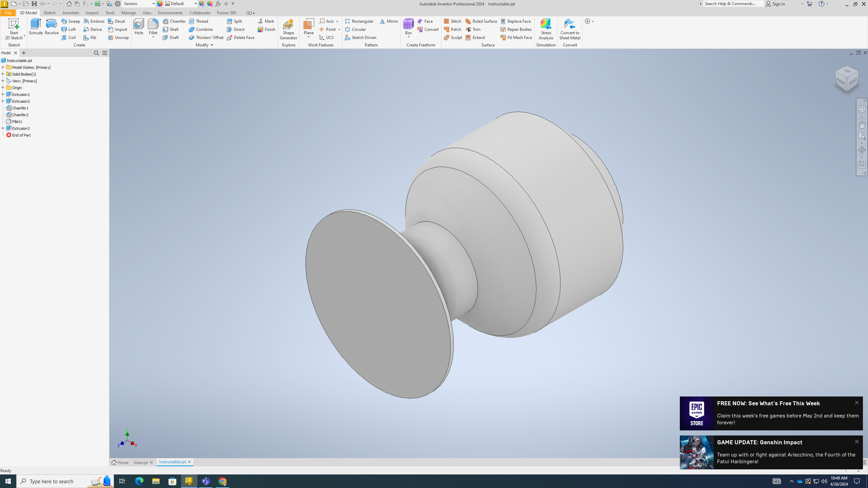
Task: Click the Fillet tool
Action: point(153,27)
